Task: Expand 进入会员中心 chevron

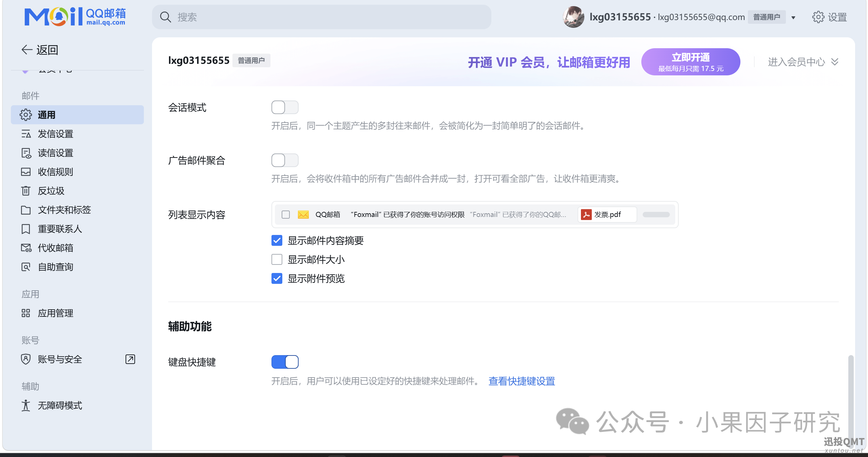Action: point(834,62)
